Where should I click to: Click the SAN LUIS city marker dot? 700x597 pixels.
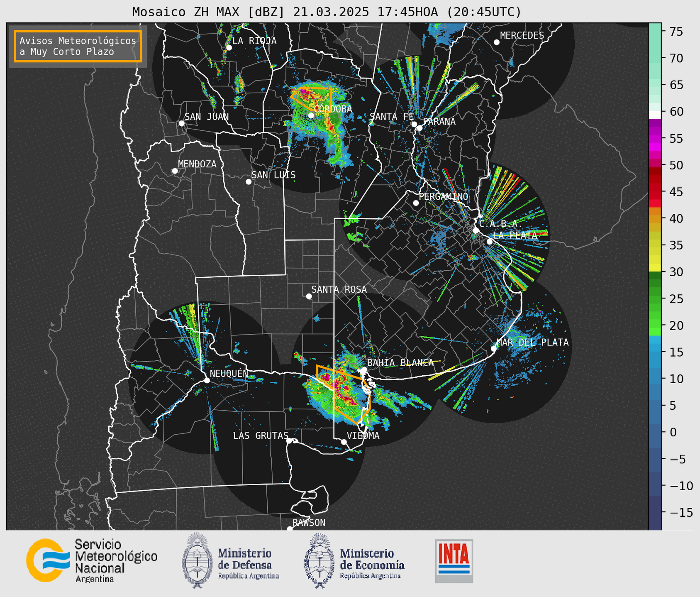249,182
